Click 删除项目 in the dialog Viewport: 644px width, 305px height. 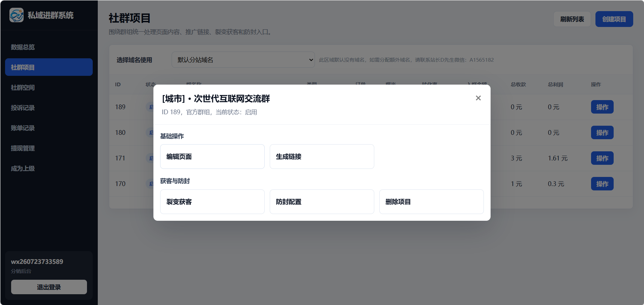click(x=432, y=202)
